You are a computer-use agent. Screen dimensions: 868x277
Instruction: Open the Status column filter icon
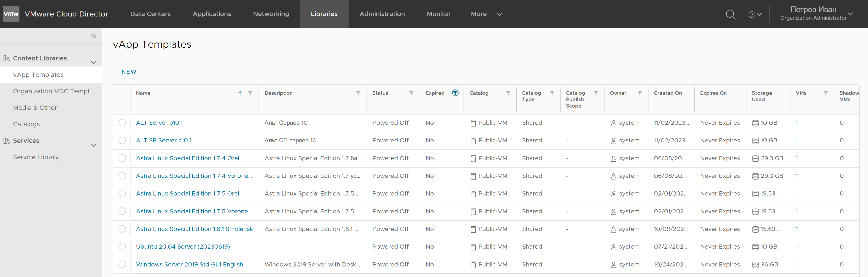(x=411, y=93)
